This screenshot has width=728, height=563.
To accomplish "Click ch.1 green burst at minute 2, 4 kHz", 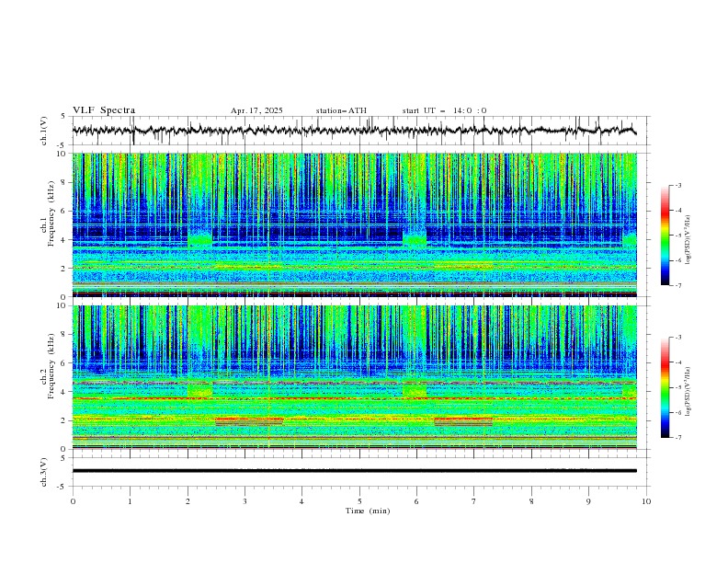I will point(200,240).
